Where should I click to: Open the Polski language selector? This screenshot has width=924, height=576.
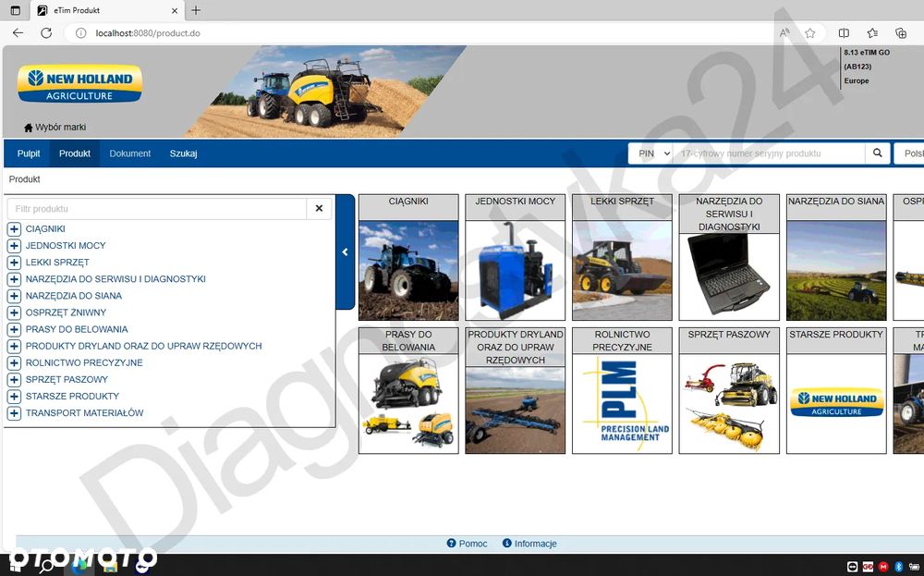(x=909, y=153)
